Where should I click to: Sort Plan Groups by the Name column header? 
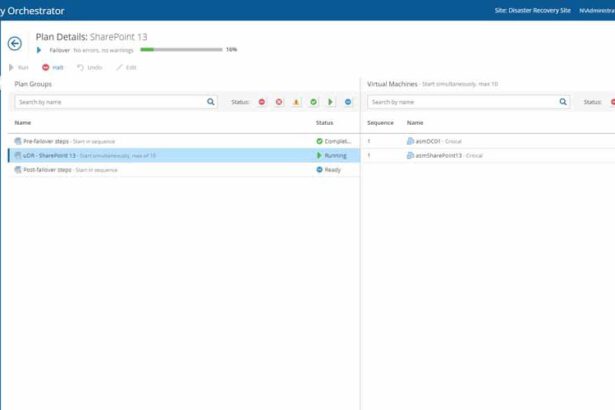[23, 123]
